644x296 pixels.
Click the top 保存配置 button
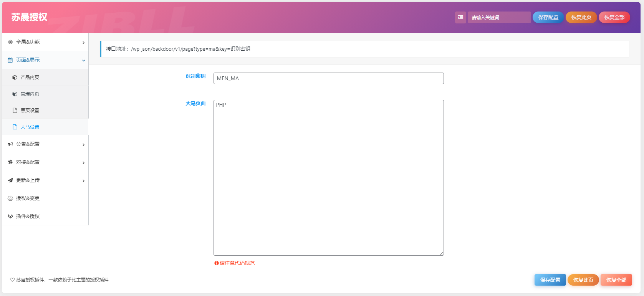point(548,17)
